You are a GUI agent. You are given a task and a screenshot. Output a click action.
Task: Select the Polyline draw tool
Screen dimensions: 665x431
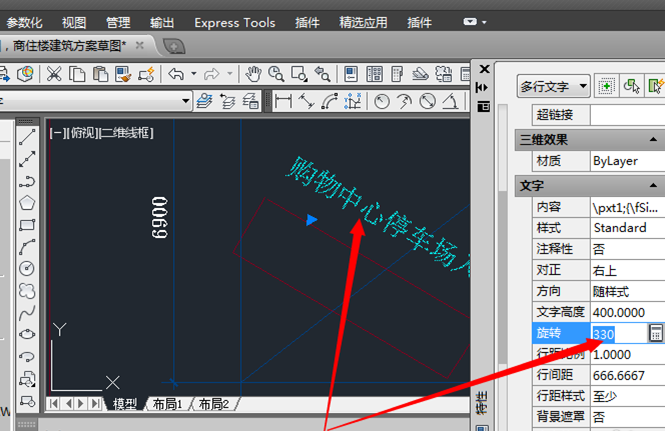tap(27, 181)
